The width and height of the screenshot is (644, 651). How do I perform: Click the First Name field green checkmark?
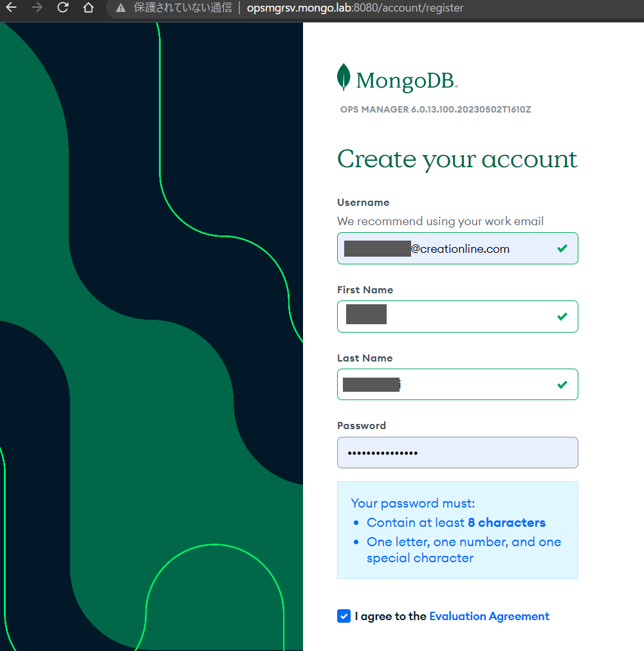tap(562, 316)
